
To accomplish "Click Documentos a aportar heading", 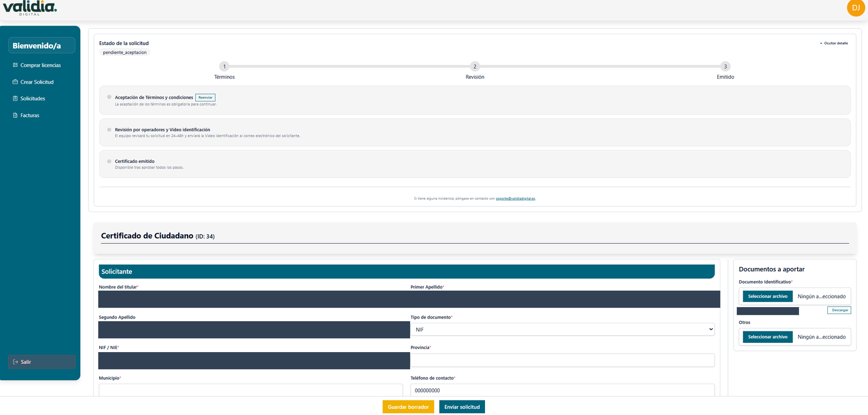I will [771, 269].
